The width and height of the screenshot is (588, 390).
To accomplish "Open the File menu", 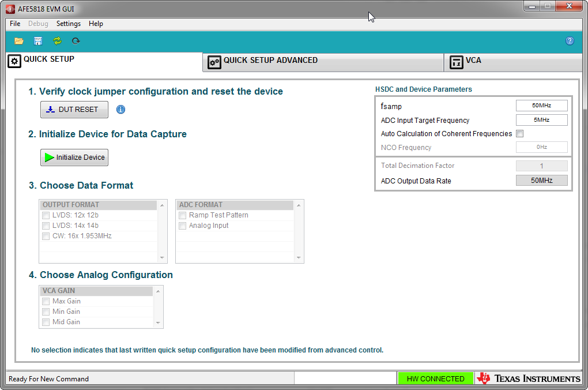I will 15,24.
